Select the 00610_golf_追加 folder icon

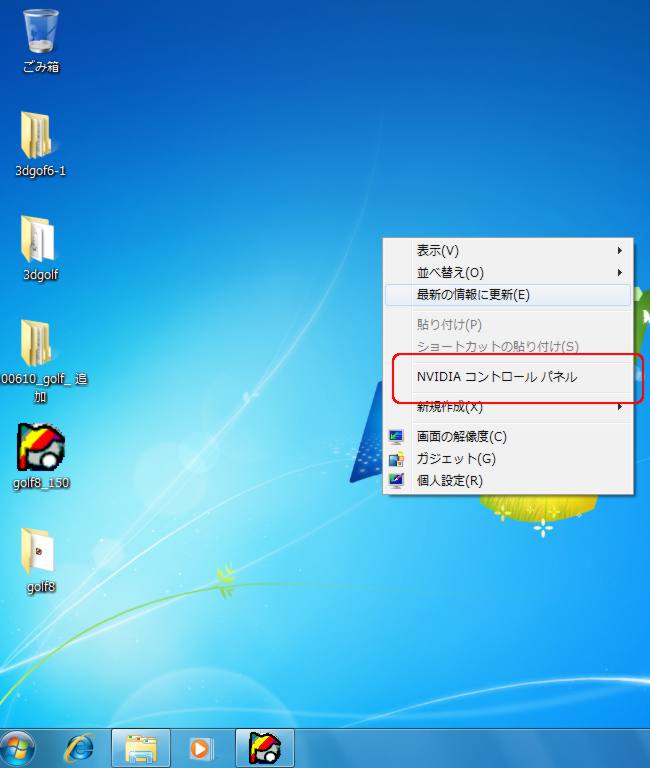(36, 344)
